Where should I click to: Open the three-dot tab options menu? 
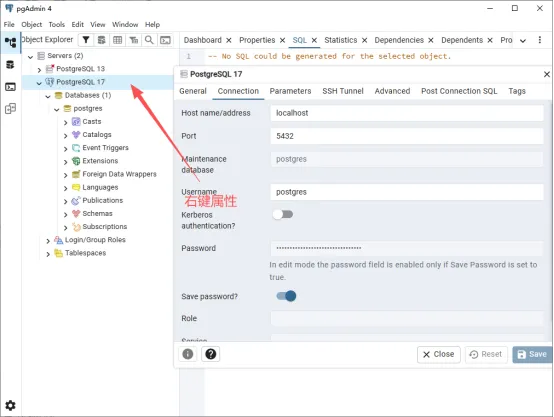coord(540,40)
